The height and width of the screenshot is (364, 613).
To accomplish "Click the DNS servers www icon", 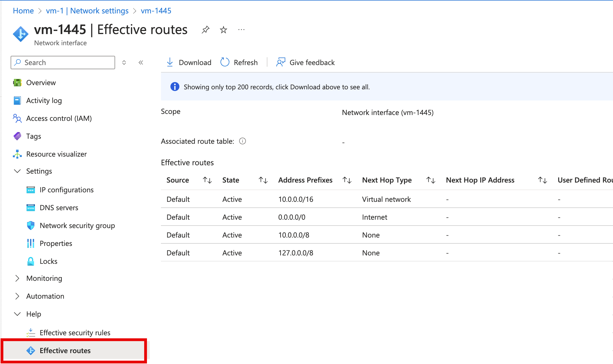I will click(31, 208).
